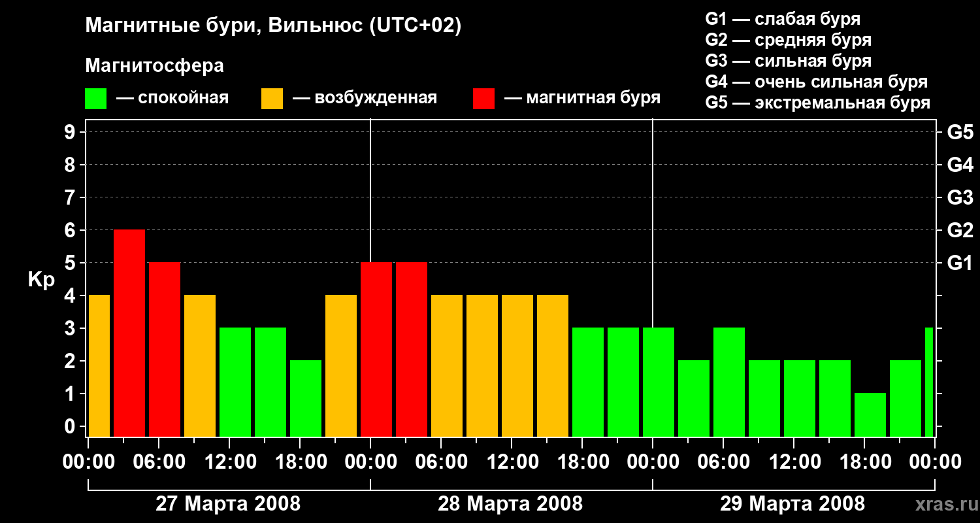
Task: Click the '— магнитная буря' legend label
Action: point(582,98)
